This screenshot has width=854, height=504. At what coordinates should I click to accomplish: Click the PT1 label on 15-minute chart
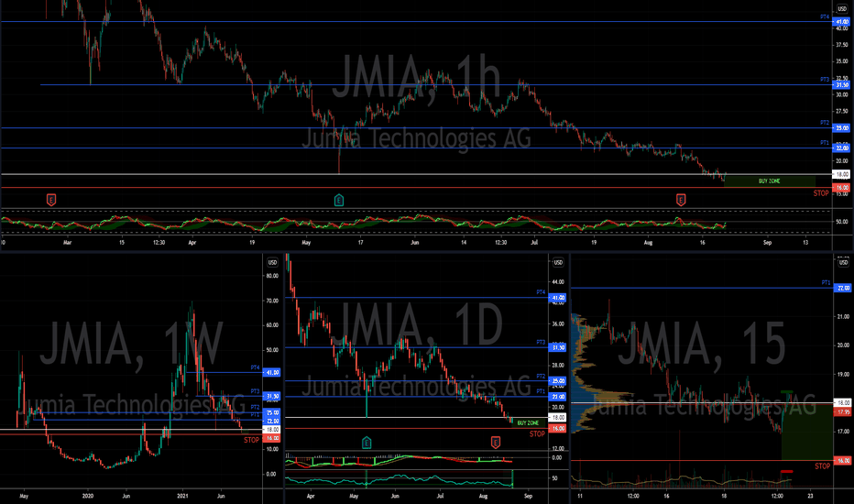pos(826,283)
